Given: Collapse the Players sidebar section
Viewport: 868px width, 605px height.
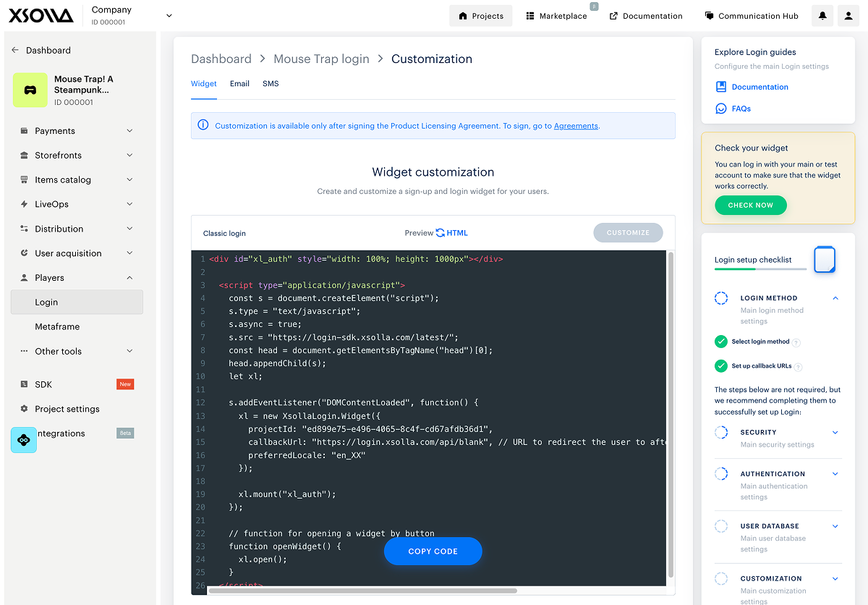Looking at the screenshot, I should tap(129, 278).
